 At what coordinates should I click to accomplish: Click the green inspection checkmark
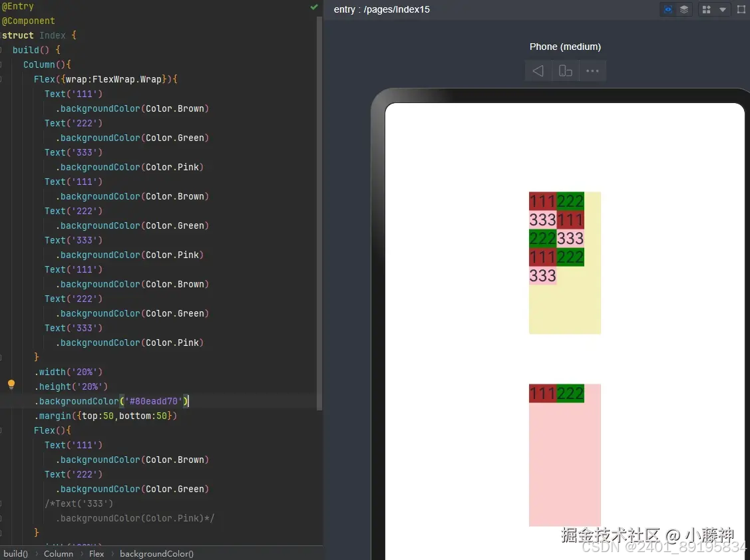(x=314, y=7)
